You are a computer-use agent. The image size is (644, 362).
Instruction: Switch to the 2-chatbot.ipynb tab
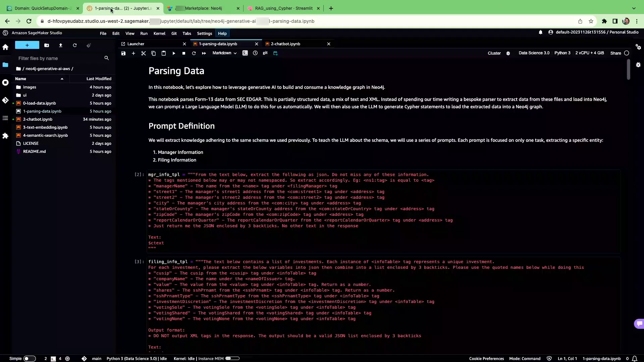click(285, 44)
